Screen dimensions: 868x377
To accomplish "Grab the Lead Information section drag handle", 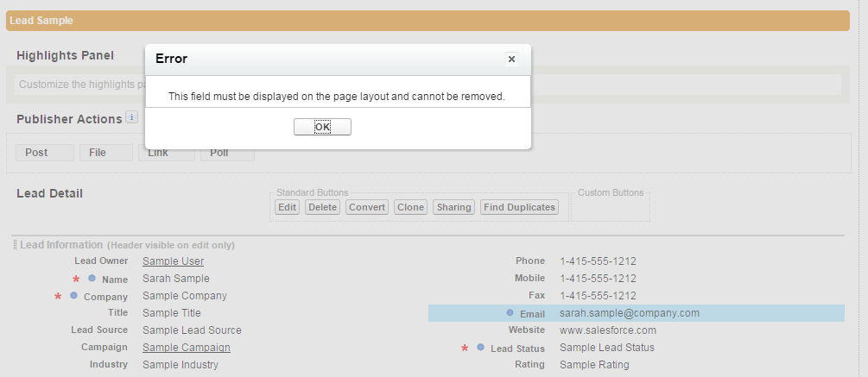I will click(x=15, y=245).
